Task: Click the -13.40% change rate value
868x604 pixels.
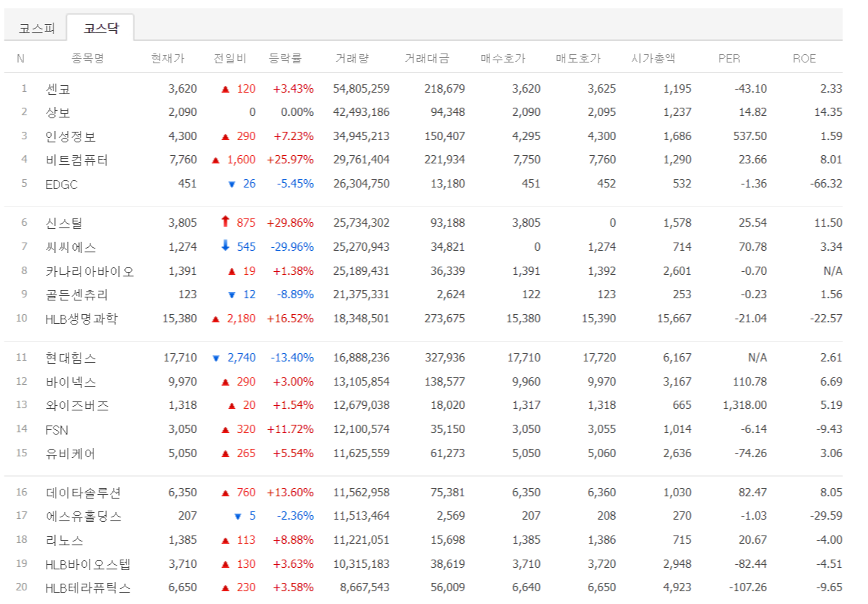Action: point(292,358)
